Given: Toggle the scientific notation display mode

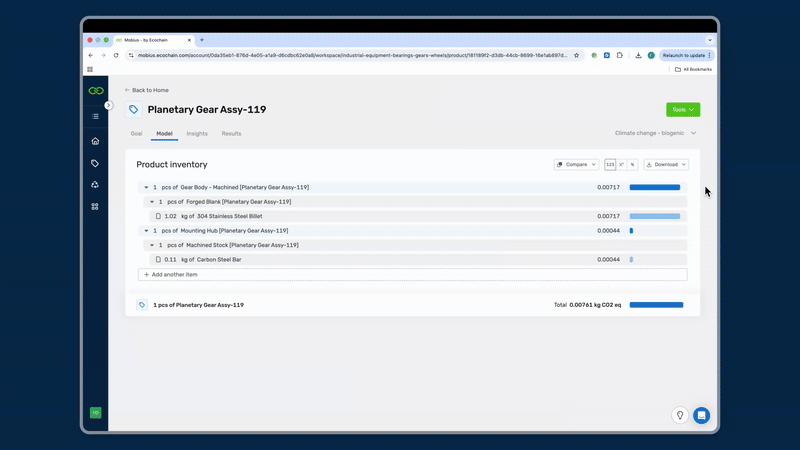Looking at the screenshot, I should [x=621, y=164].
